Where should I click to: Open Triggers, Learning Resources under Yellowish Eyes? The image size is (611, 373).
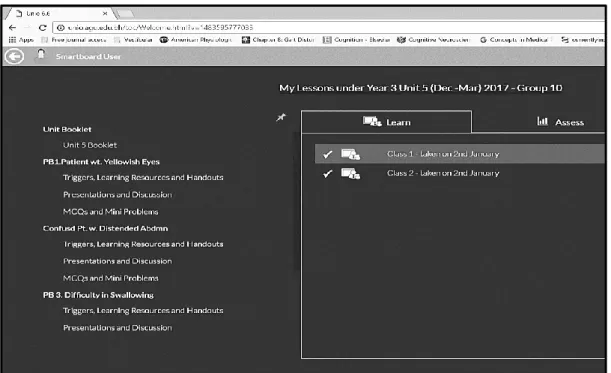tap(143, 178)
